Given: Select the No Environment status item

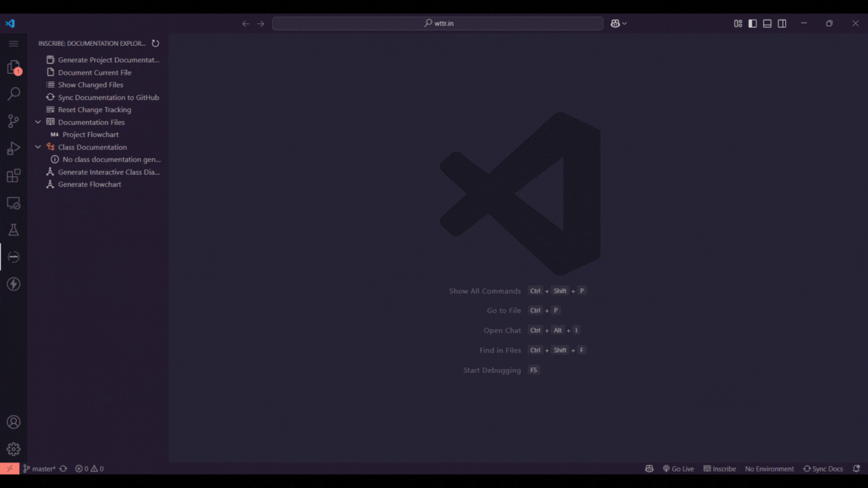Looking at the screenshot, I should tap(769, 468).
